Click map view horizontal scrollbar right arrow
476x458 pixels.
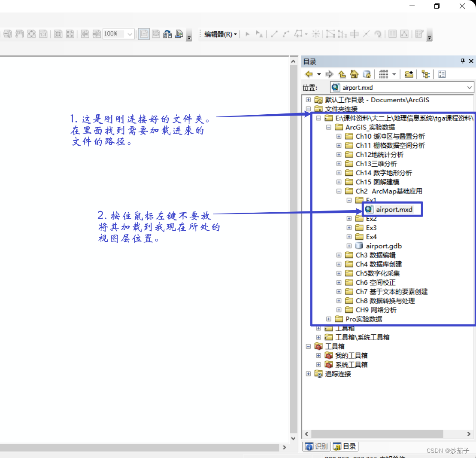click(285, 447)
